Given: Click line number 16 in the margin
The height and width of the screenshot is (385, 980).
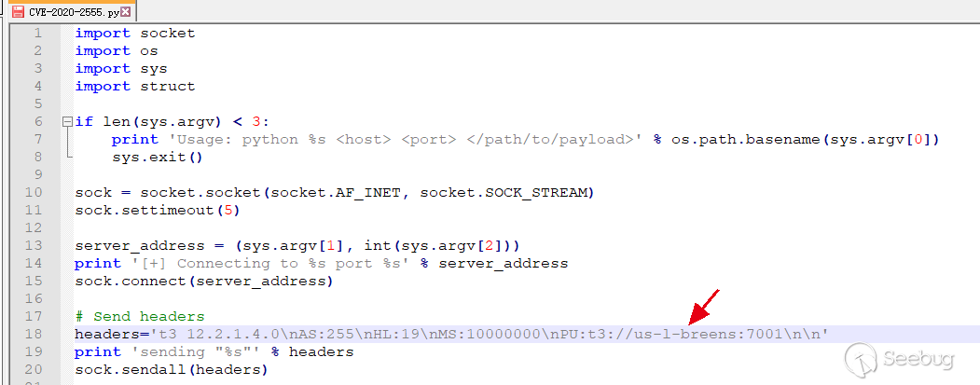Looking at the screenshot, I should coord(34,298).
